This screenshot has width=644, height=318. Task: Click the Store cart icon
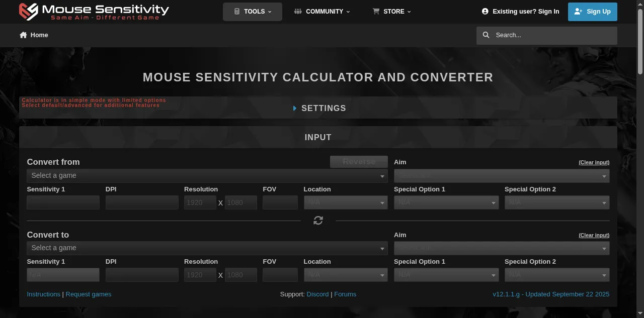[x=376, y=12]
